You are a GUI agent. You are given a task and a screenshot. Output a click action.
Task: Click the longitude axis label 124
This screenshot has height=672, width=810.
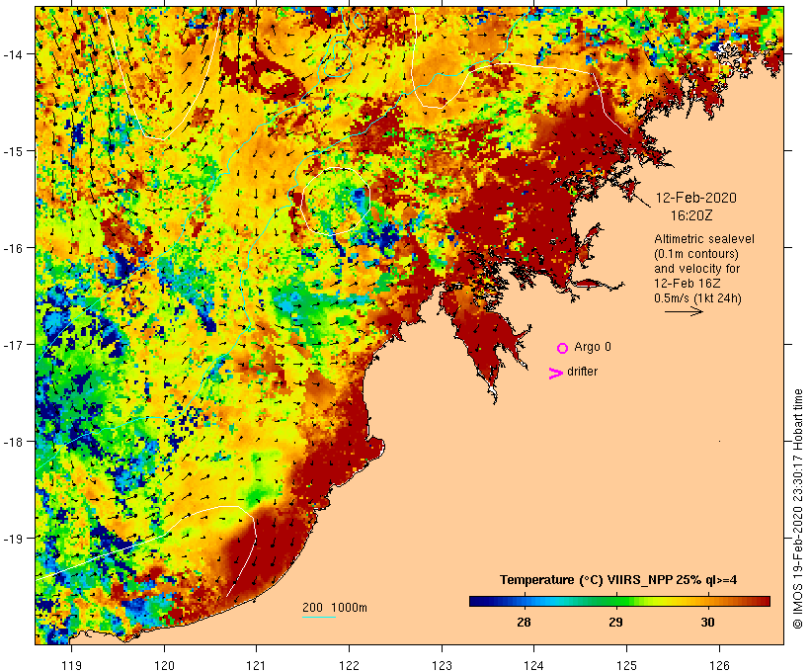pyautogui.click(x=534, y=665)
